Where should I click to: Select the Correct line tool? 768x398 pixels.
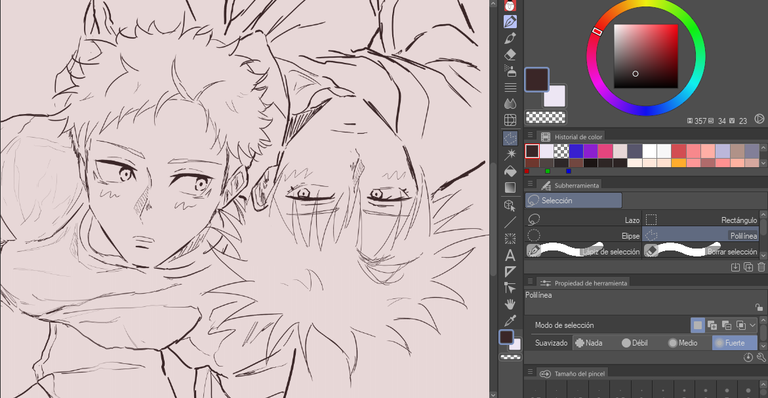(510, 288)
